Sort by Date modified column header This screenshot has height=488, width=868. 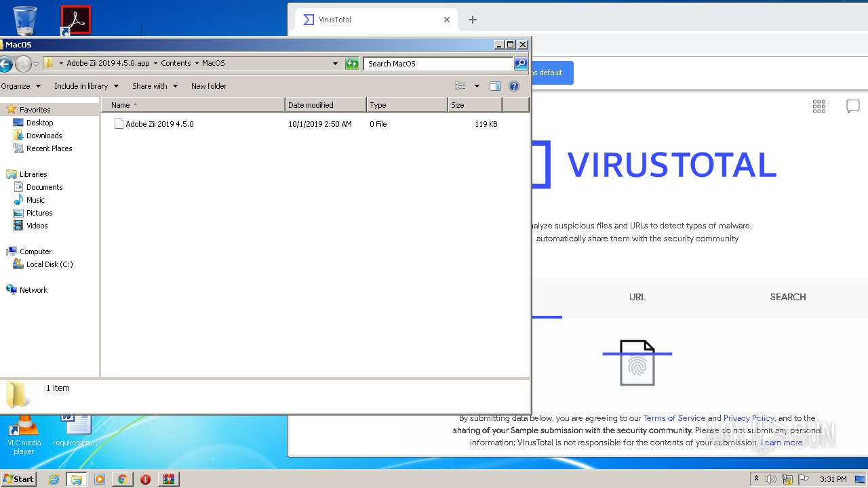coord(326,105)
